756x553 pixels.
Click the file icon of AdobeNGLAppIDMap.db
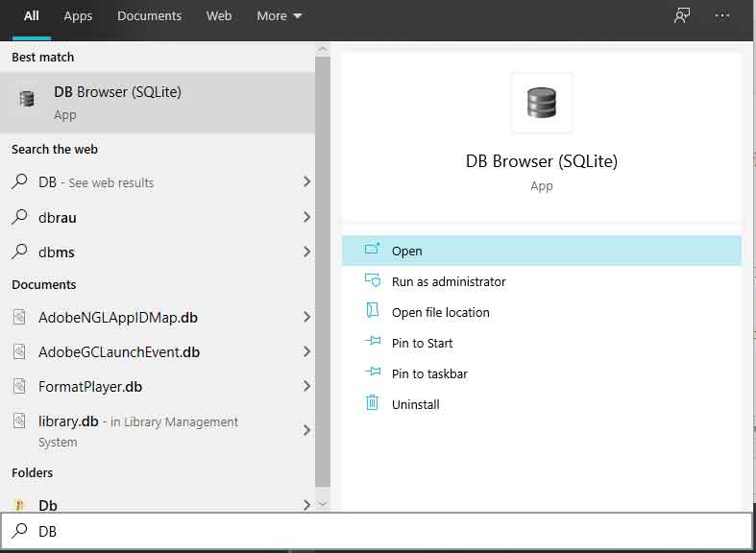pos(19,317)
